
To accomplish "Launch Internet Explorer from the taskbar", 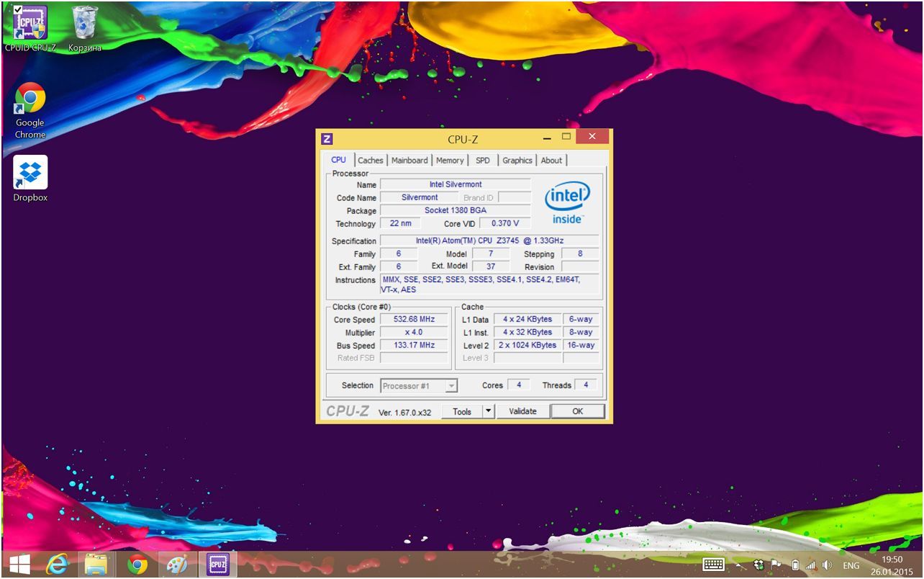I will [56, 565].
